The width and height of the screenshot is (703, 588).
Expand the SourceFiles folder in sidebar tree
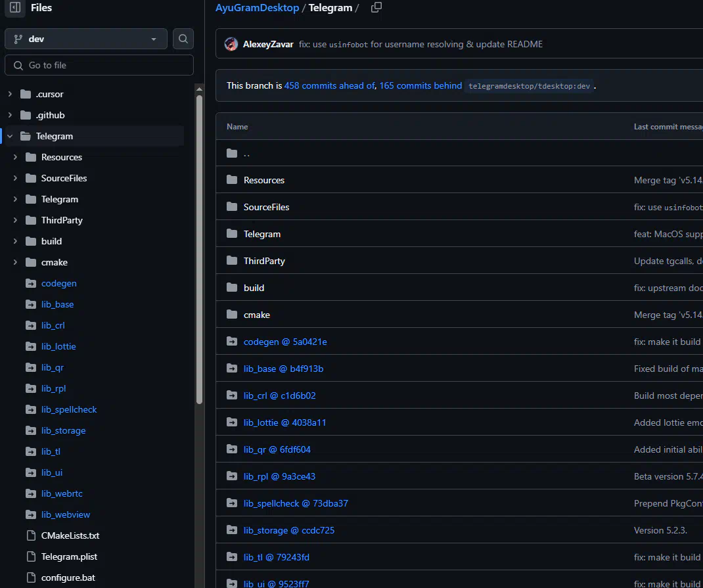(15, 179)
